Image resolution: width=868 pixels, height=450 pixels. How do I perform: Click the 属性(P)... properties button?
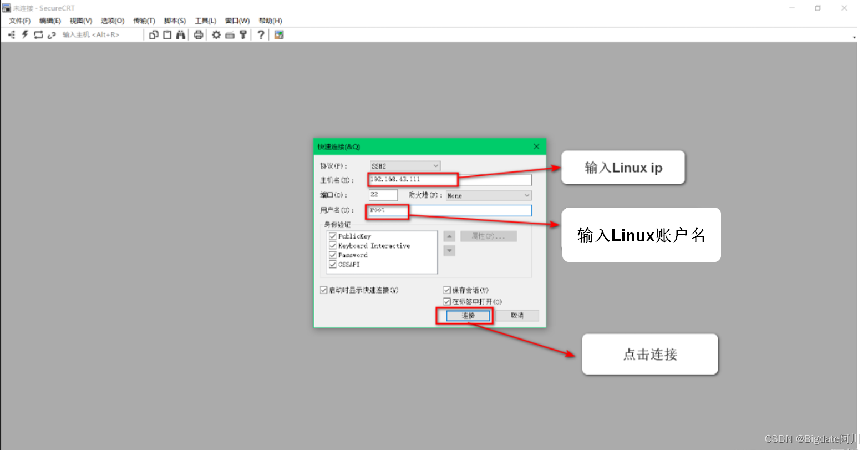488,236
